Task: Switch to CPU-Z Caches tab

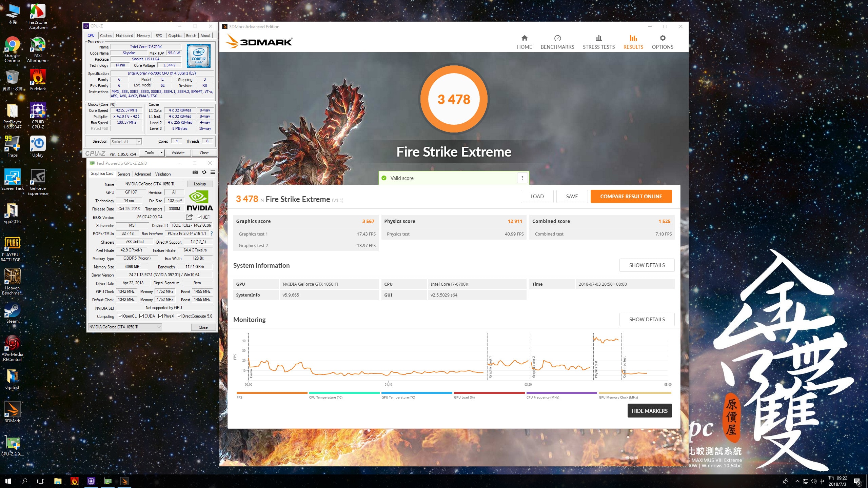Action: (106, 36)
